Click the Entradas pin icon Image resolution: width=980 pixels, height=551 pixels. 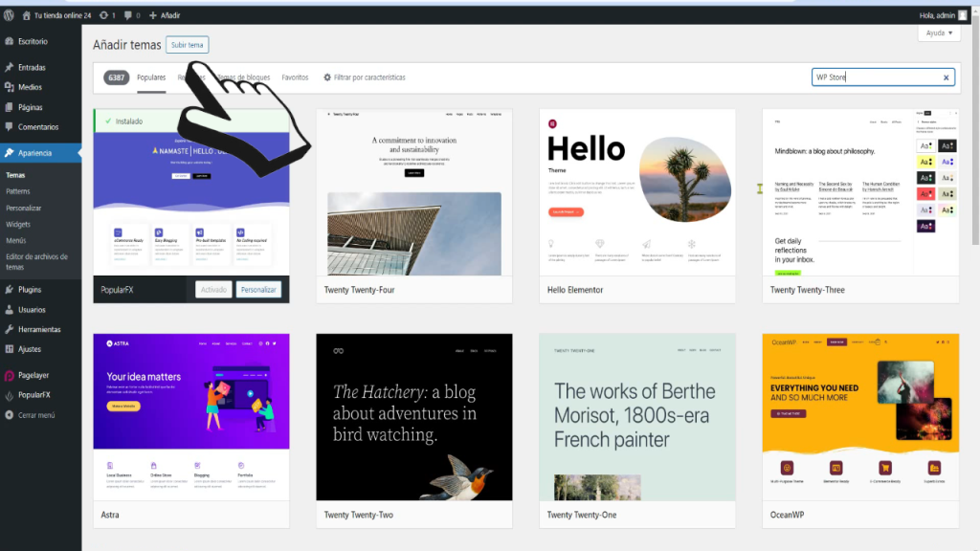pyautogui.click(x=10, y=67)
